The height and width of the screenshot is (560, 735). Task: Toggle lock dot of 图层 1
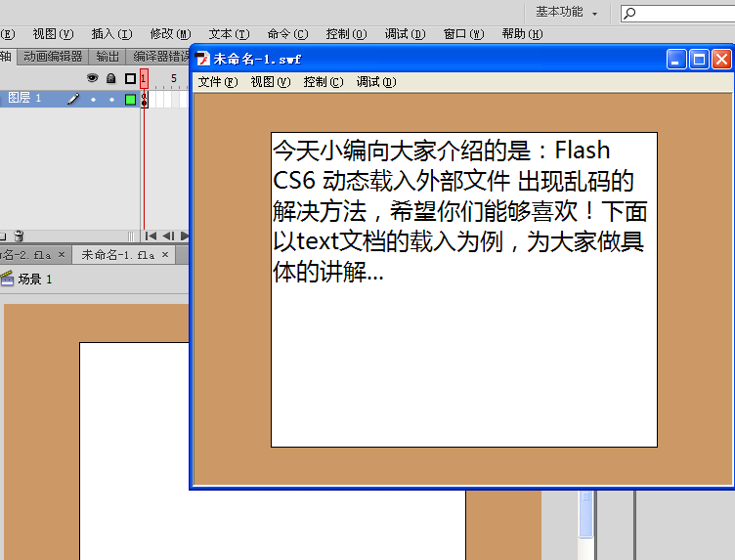[111, 100]
